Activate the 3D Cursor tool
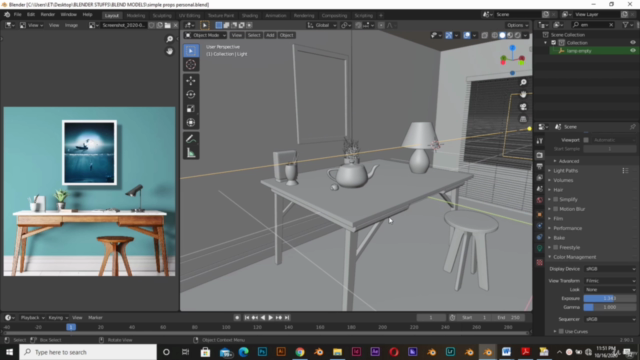 pos(191,64)
